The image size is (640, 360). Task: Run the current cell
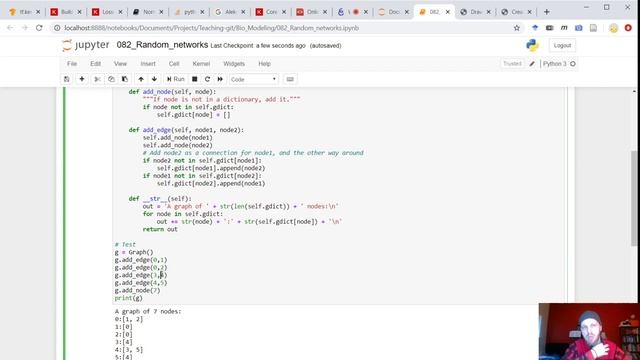(176, 79)
